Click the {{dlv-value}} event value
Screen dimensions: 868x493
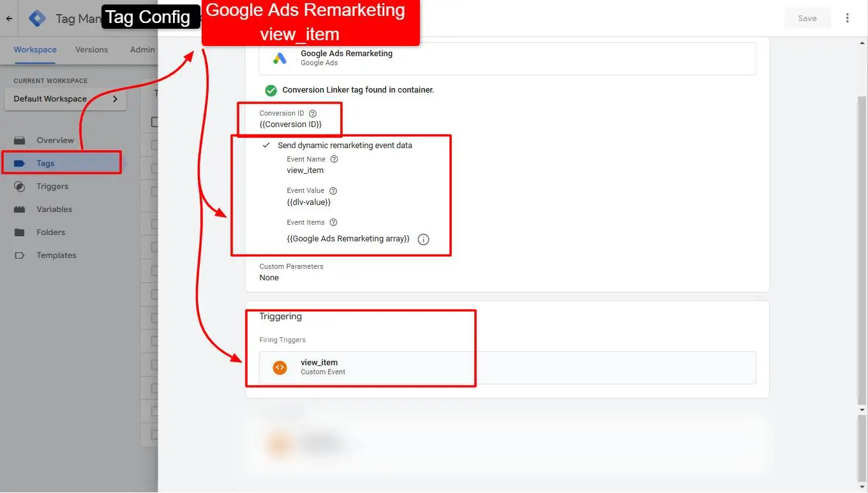click(309, 202)
